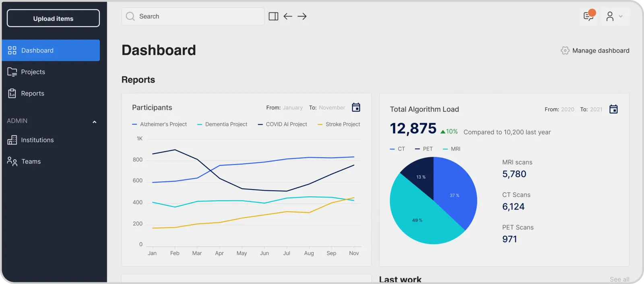Click the magnifying glass search icon
The height and width of the screenshot is (284, 644).
[x=130, y=16]
